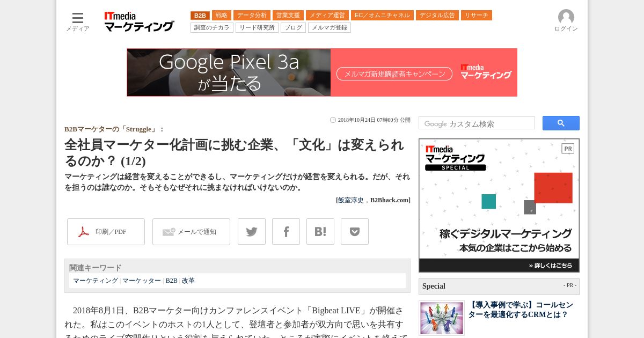Save article to Pocket icon

click(355, 232)
